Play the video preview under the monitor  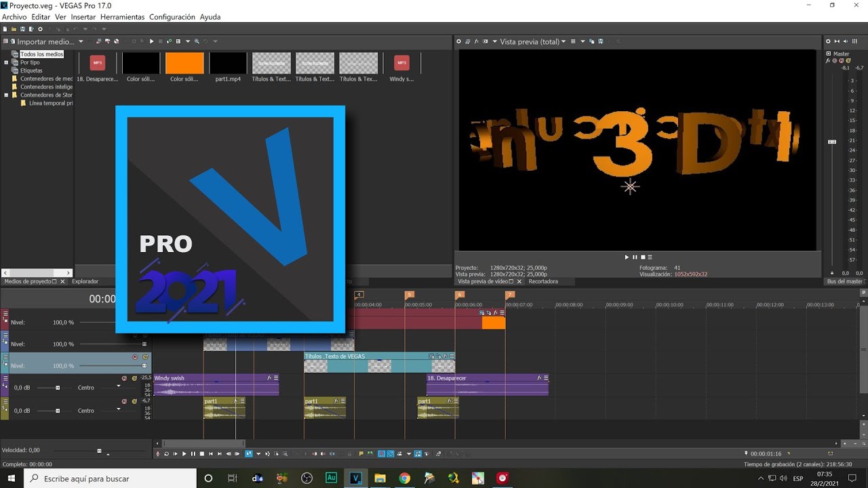[627, 257]
